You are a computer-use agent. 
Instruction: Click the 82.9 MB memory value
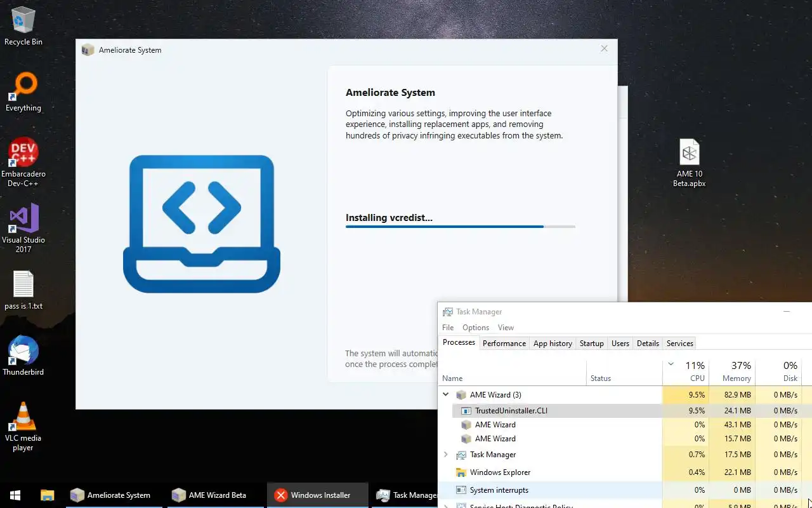tap(737, 395)
